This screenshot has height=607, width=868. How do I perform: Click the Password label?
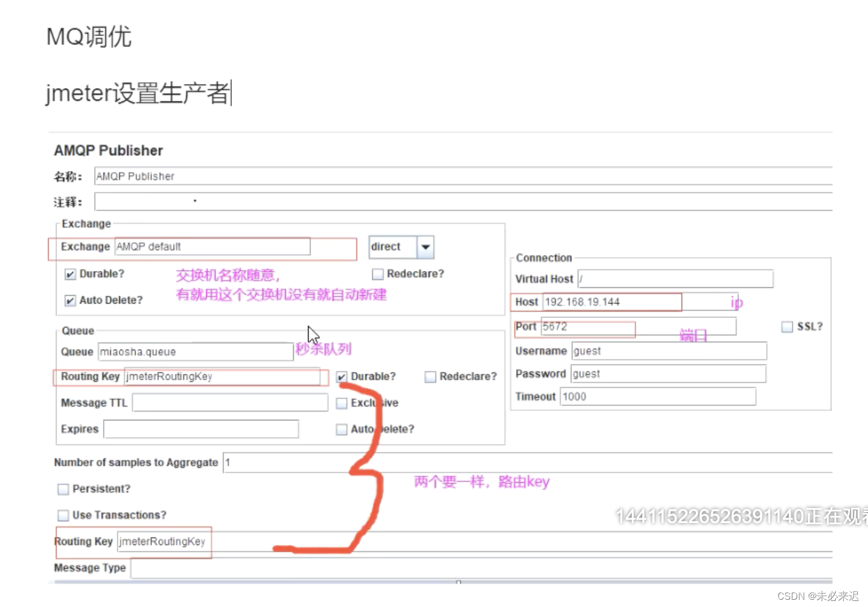[x=541, y=374]
